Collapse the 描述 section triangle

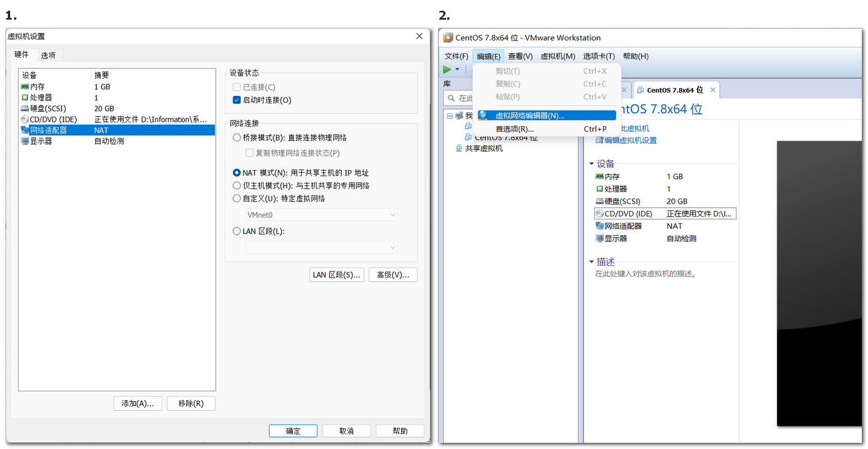tap(592, 262)
